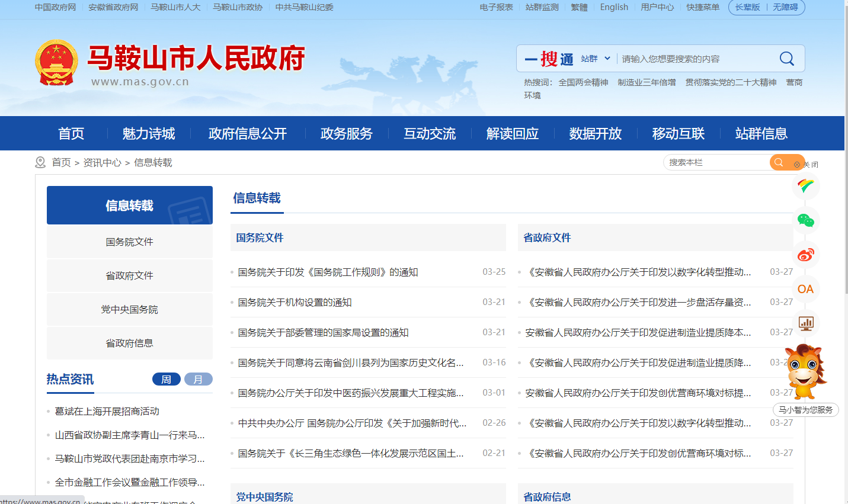Switch hot news to 周 view
The image size is (848, 504).
pos(167,379)
